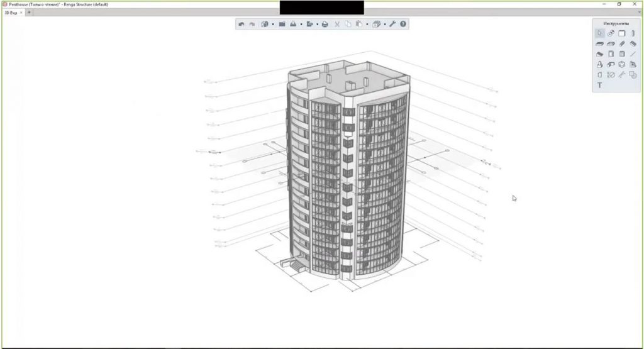Toggle the Axis tool in tools panel
This screenshot has height=349, width=644.
click(611, 33)
